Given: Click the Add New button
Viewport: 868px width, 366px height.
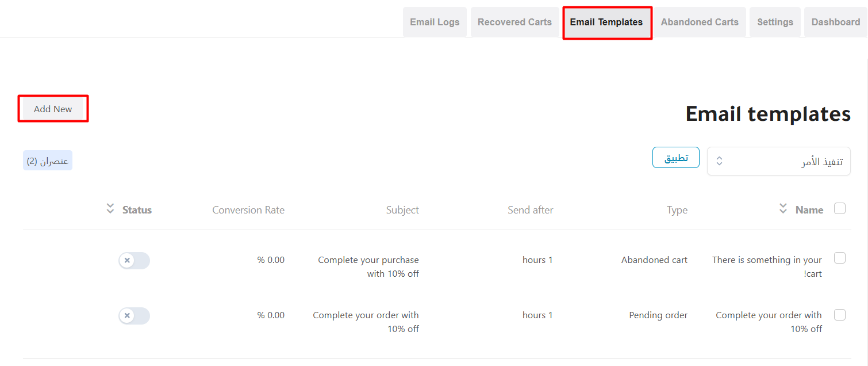Looking at the screenshot, I should click(x=53, y=109).
